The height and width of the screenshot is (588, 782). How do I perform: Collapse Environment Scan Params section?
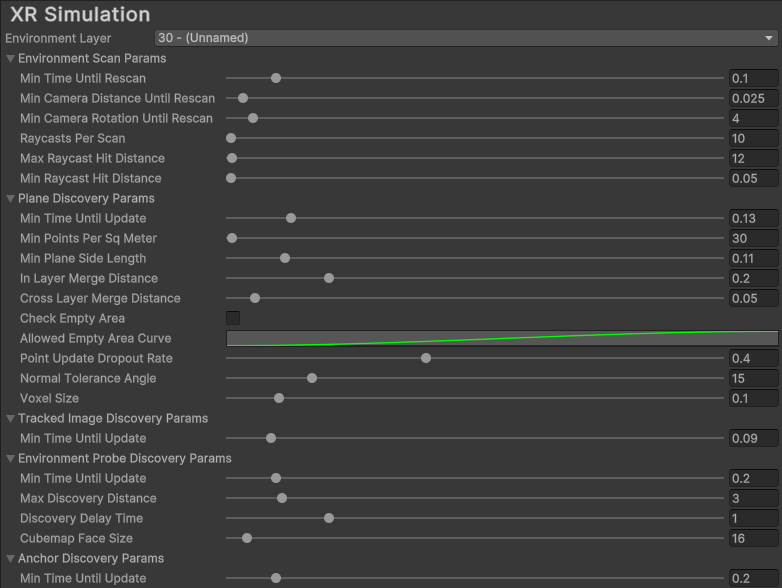(x=11, y=58)
